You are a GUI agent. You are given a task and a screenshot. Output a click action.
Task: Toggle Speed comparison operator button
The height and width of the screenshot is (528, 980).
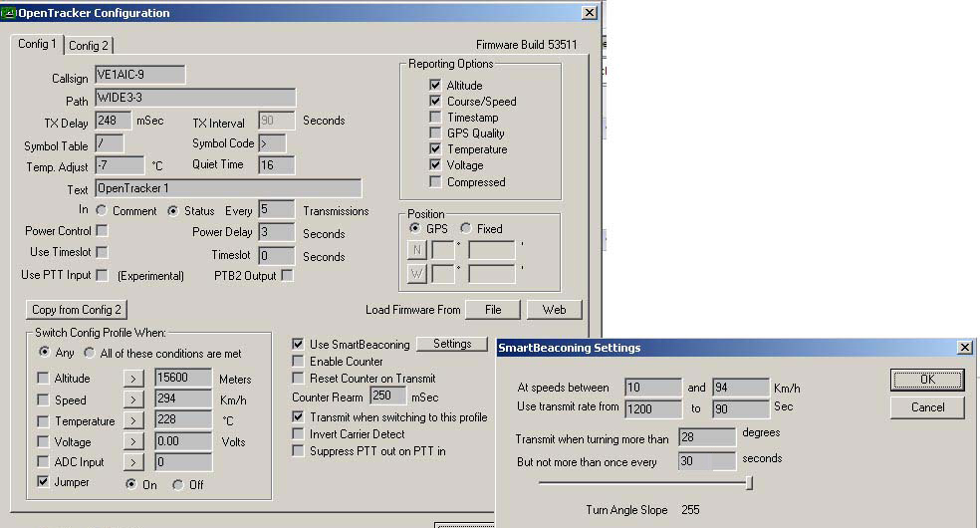click(x=133, y=399)
